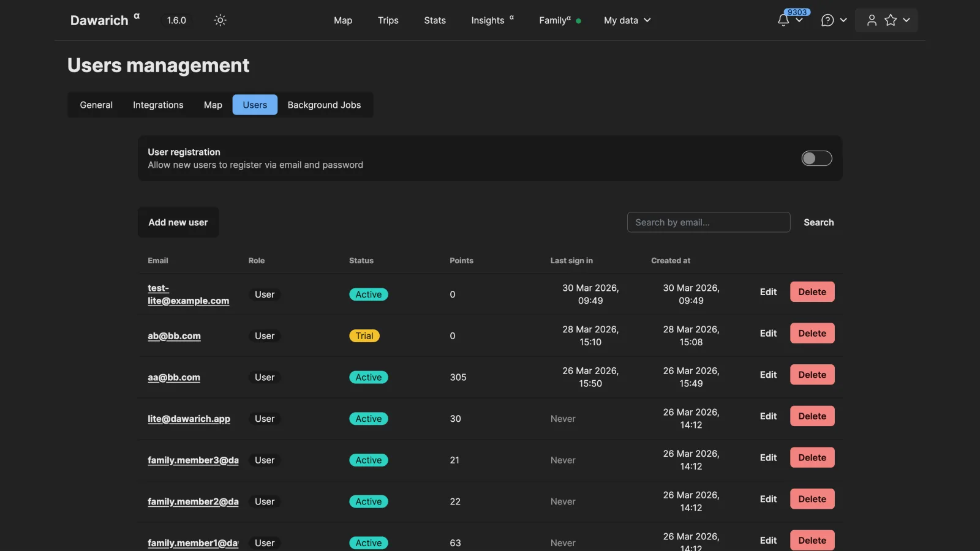Open lite@dawarich.app user link
980x551 pixels.
189,419
